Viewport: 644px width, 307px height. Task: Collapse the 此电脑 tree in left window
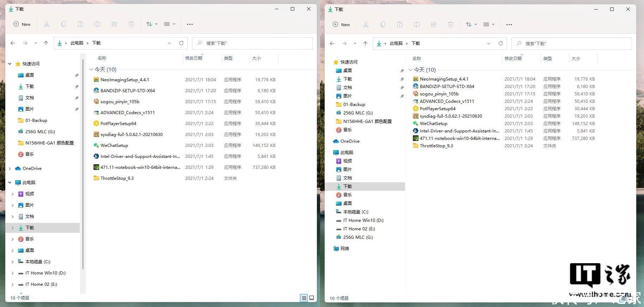click(10, 183)
